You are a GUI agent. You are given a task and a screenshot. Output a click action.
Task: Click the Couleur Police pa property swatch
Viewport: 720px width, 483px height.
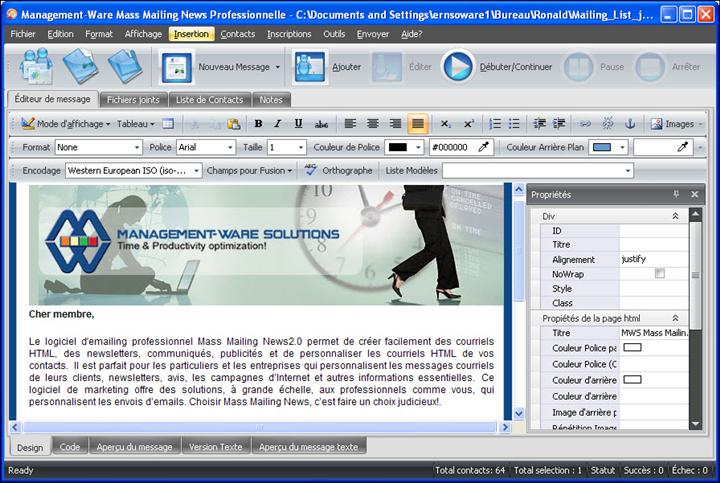[632, 348]
